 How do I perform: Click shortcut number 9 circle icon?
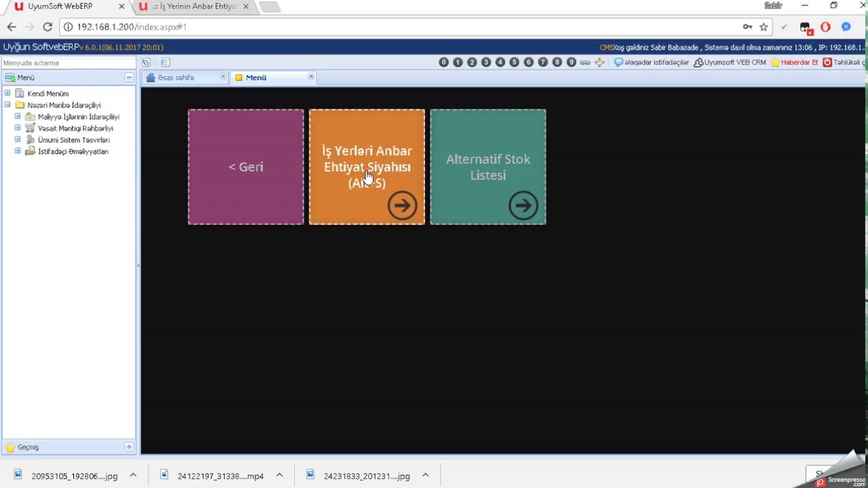[x=571, y=62]
